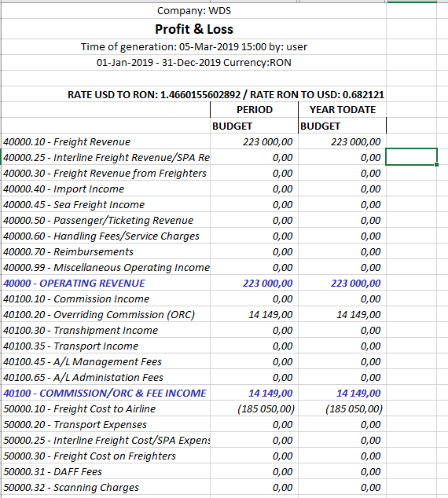
Task: Click Freight Revenue period value 223 000,00
Action: [x=254, y=141]
